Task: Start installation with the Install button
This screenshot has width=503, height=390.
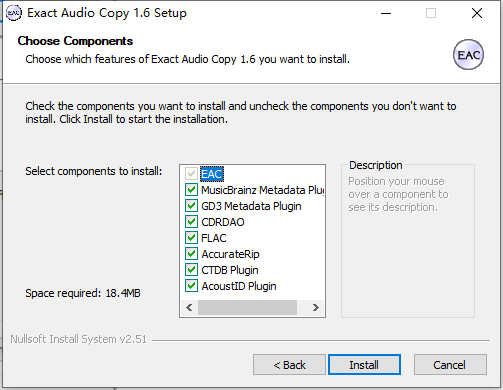Action: [364, 365]
